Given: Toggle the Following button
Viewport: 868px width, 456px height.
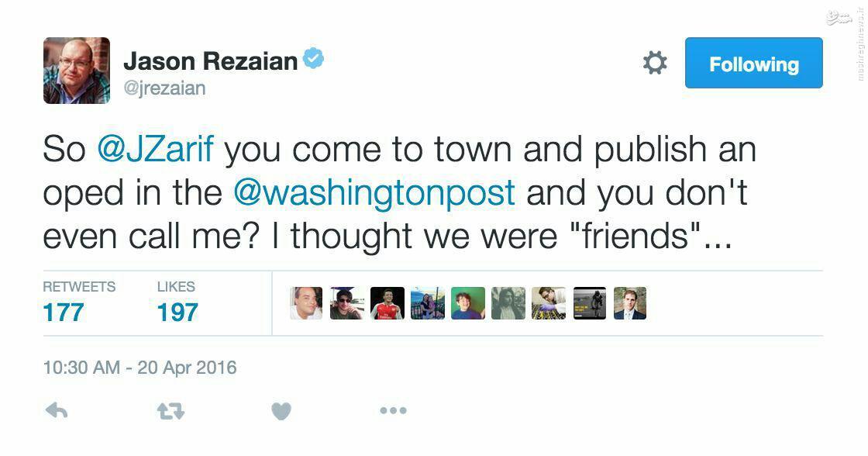Looking at the screenshot, I should [x=753, y=64].
